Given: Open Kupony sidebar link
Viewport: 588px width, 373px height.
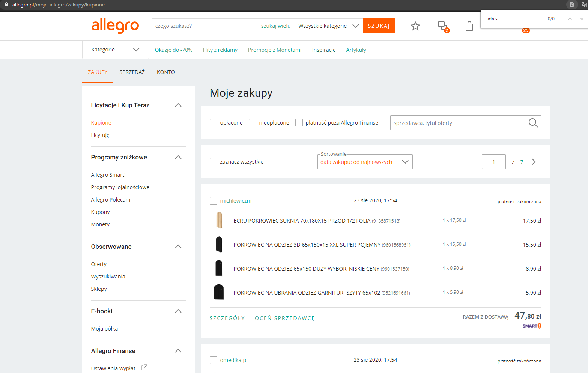Looking at the screenshot, I should [100, 212].
